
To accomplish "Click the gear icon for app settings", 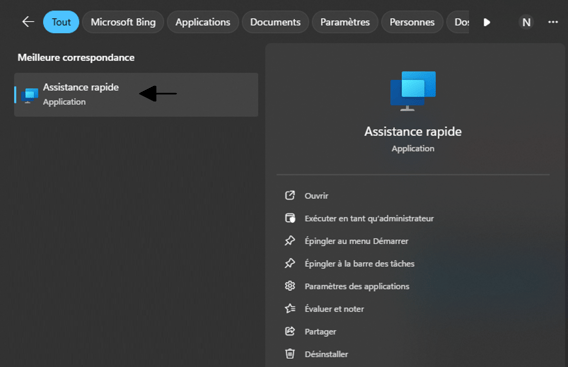I will click(290, 286).
